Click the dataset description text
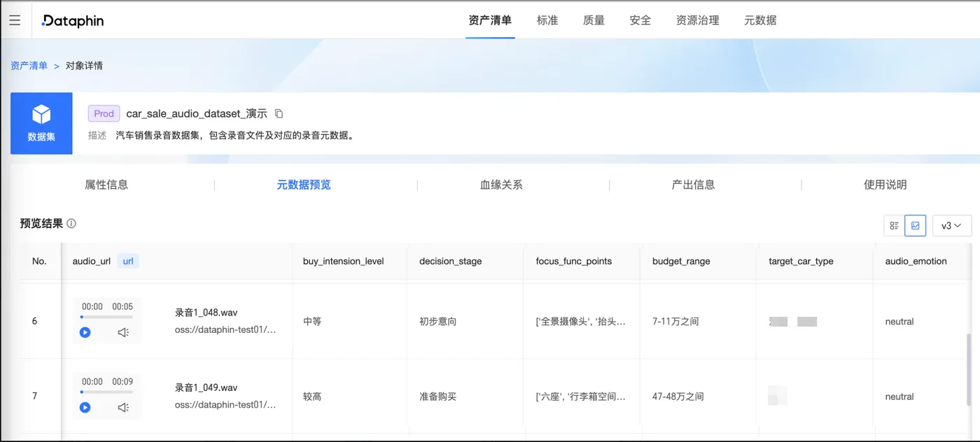This screenshot has height=442, width=980. pyautogui.click(x=236, y=136)
